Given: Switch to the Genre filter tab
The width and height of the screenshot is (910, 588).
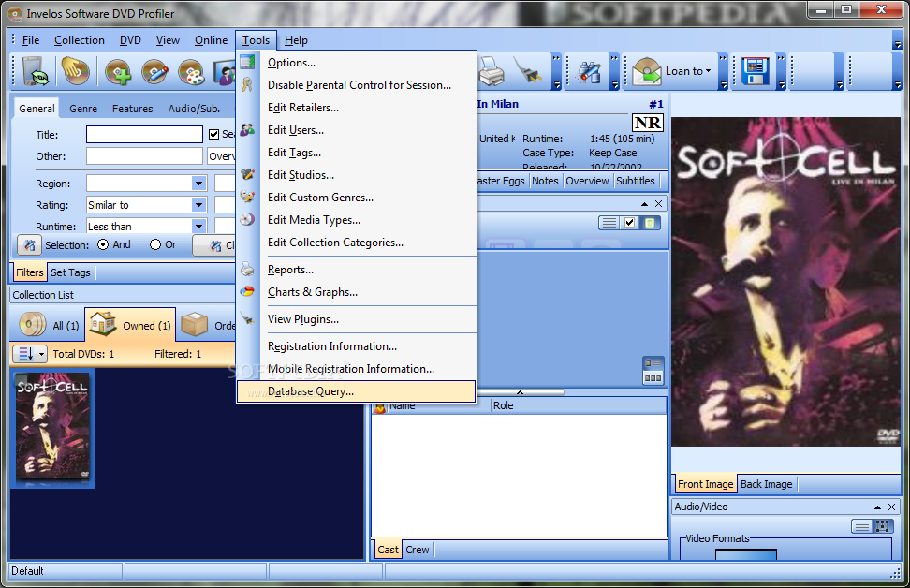Looking at the screenshot, I should tap(83, 109).
